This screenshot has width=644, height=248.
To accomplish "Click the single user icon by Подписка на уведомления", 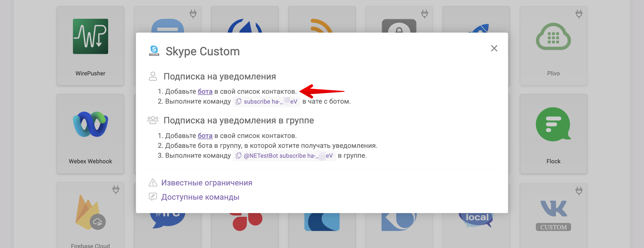I will (x=153, y=76).
